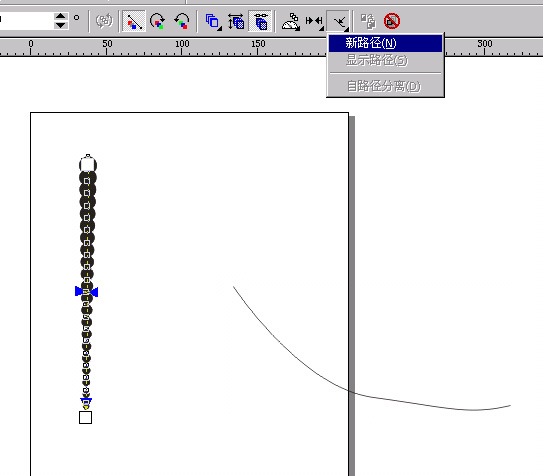Click the Accelerate Sizing icon
Screen dimensions: 543x476
coord(236,21)
